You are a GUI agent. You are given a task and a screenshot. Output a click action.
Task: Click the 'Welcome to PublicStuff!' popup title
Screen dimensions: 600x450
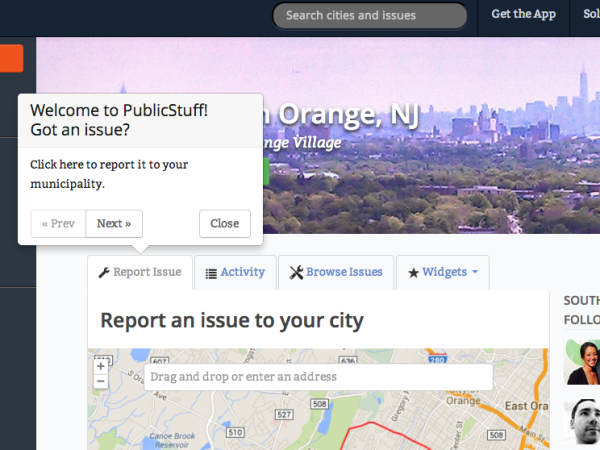tap(119, 110)
